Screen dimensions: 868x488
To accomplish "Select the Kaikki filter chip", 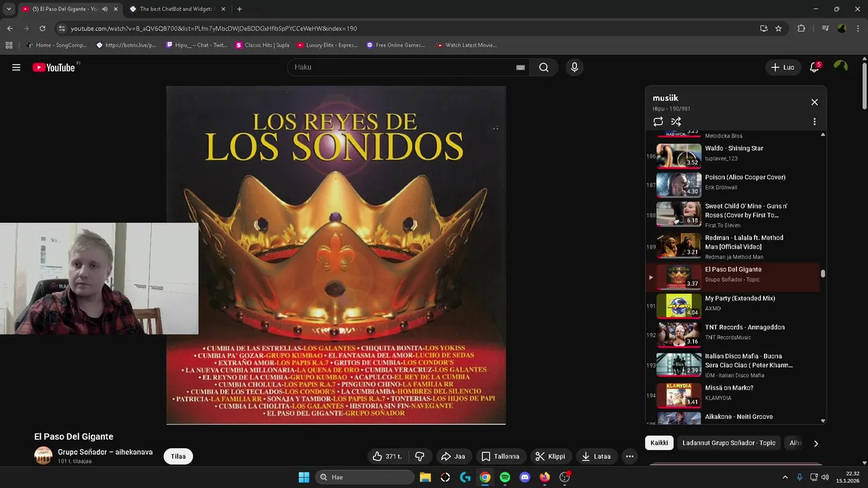I will click(659, 443).
